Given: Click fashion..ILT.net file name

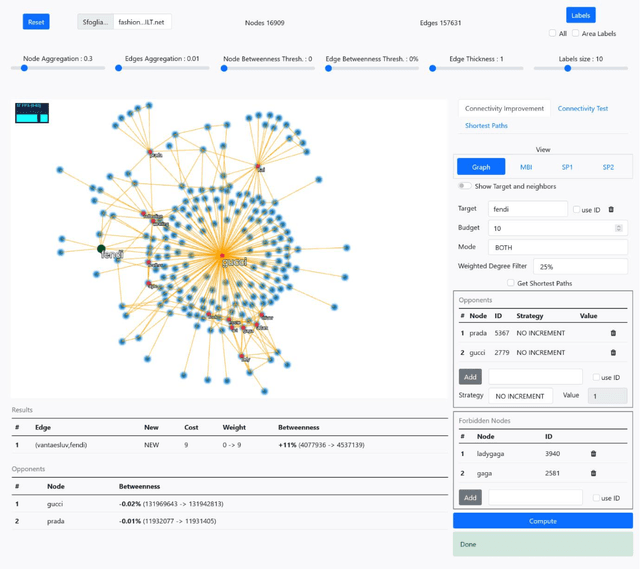Looking at the screenshot, I should [141, 22].
